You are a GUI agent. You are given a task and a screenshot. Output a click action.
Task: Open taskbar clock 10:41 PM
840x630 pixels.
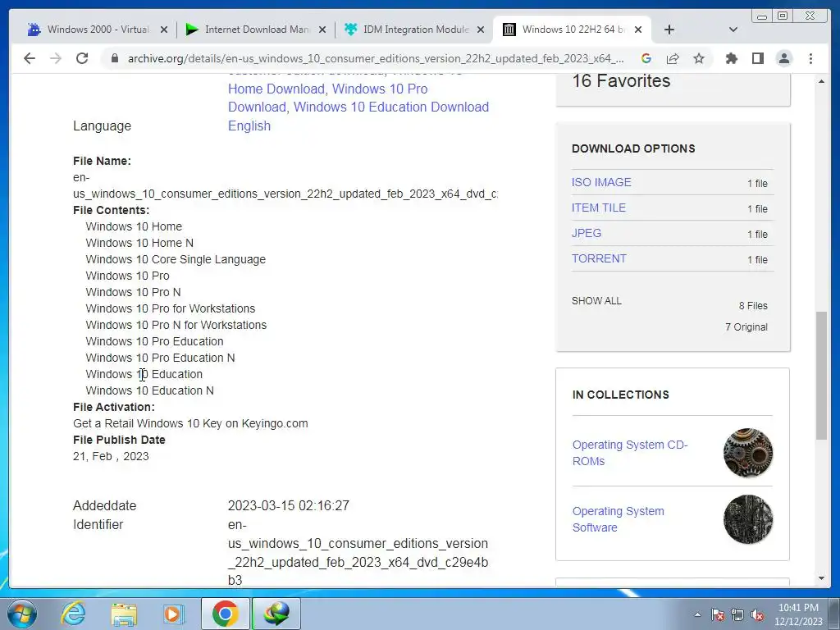[798, 614]
